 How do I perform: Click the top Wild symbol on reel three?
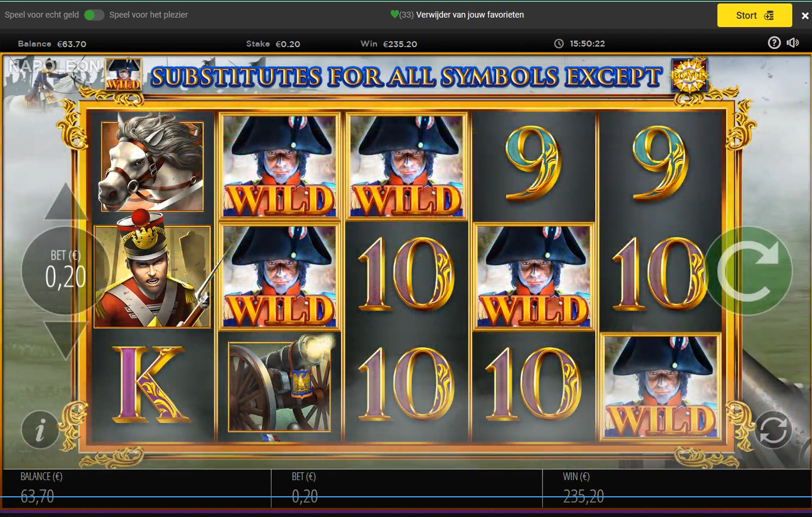[406, 167]
